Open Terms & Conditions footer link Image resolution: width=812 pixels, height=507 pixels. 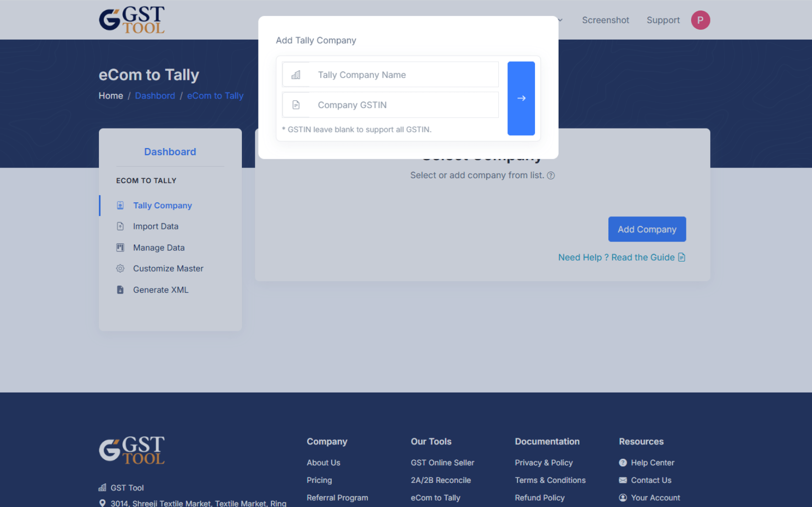(x=550, y=480)
